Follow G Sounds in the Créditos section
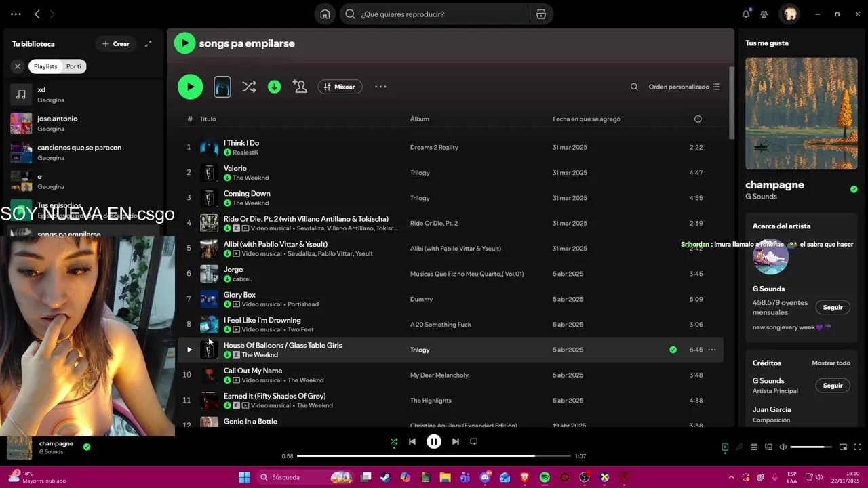The width and height of the screenshot is (868, 488). [x=833, y=386]
